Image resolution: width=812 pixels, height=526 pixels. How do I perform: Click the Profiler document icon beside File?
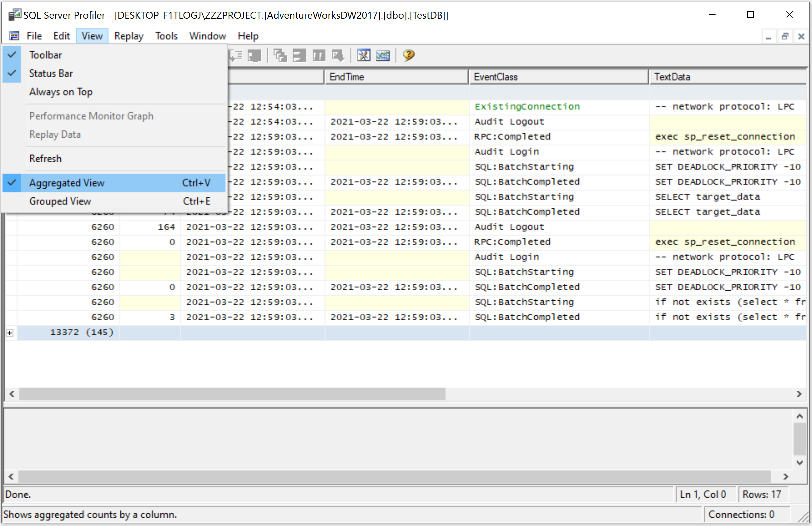(x=14, y=36)
